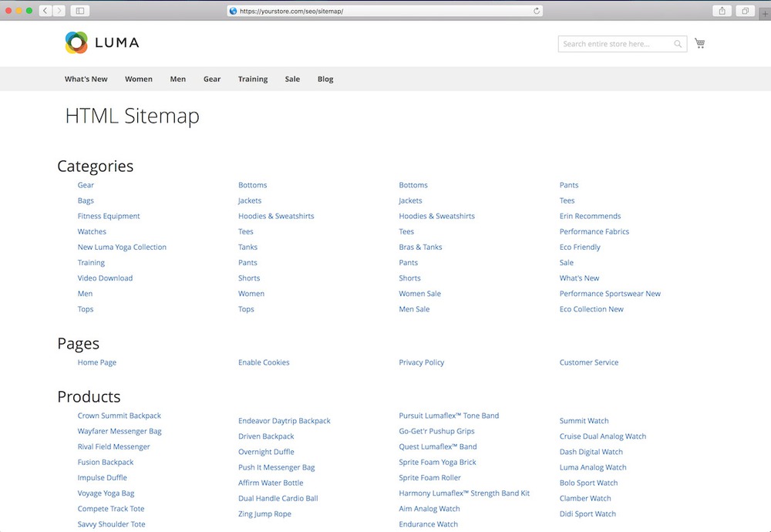Open Safari's tab overview icon
This screenshot has height=532, width=771.
pyautogui.click(x=745, y=11)
